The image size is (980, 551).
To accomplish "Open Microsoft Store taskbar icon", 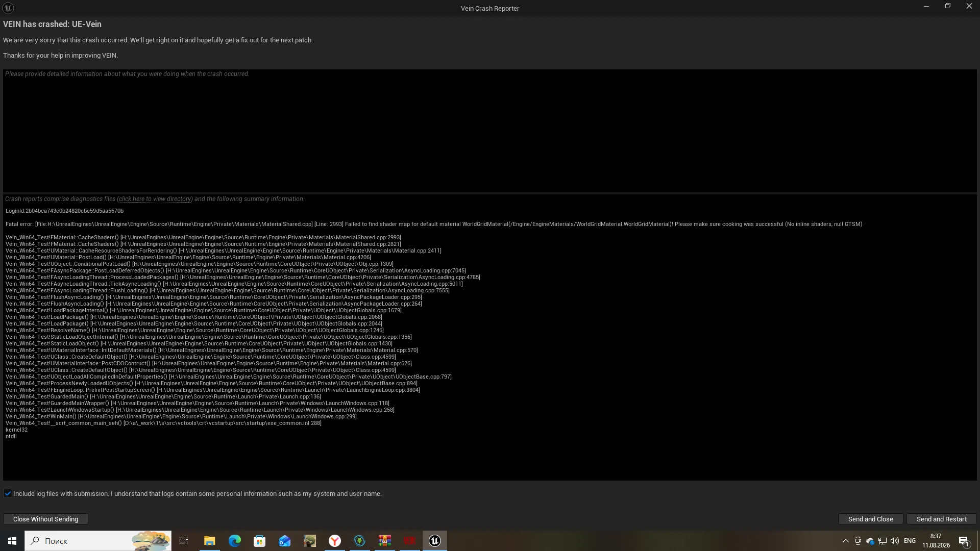I will tap(259, 541).
